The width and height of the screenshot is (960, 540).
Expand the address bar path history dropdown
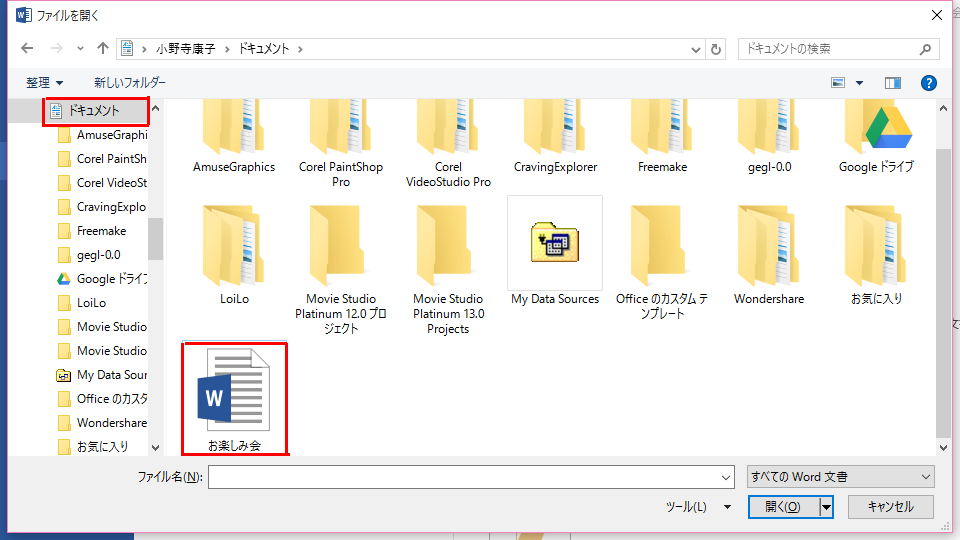[695, 49]
